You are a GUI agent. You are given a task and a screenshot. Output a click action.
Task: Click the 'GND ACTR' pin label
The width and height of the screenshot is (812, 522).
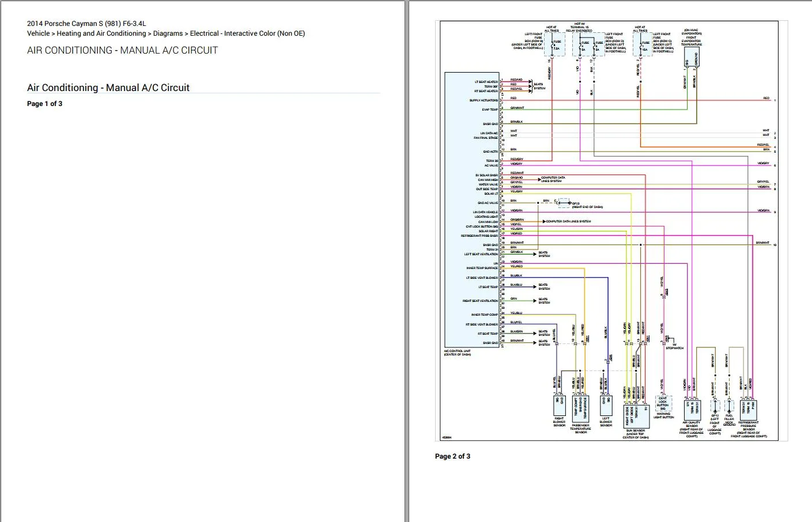[x=490, y=152]
